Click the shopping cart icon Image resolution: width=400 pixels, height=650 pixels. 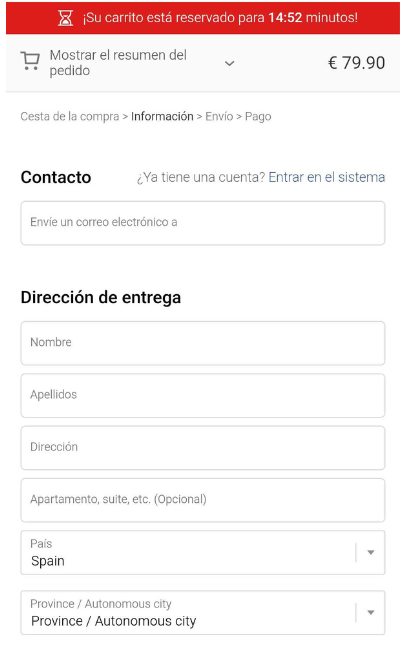(x=30, y=61)
